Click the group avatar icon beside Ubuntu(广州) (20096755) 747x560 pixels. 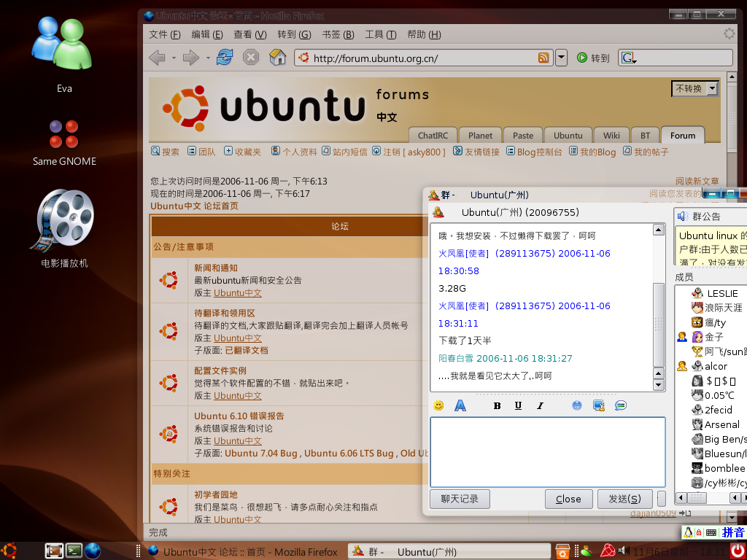(438, 212)
